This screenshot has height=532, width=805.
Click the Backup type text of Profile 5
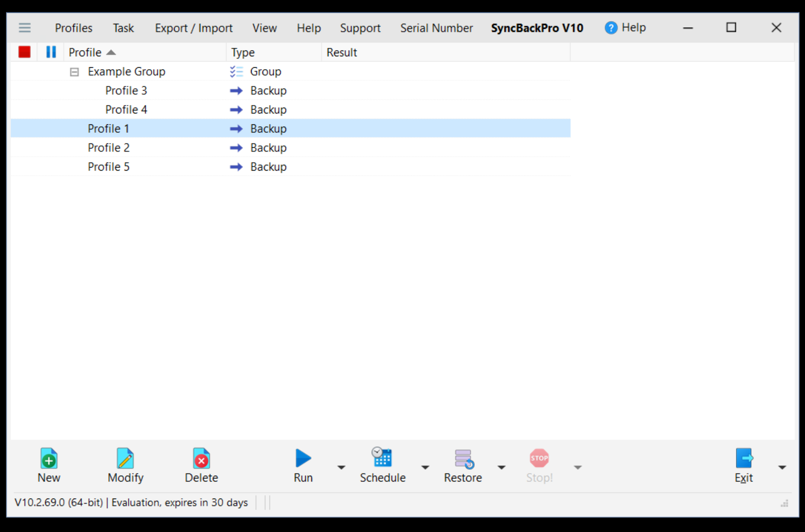point(268,167)
